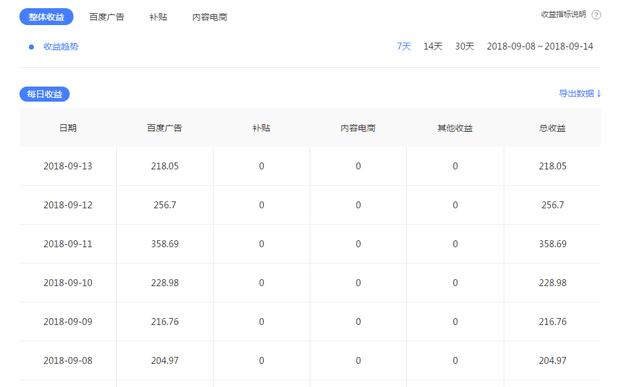The image size is (640, 387).
Task: Click the 收益趋势 section label
Action: point(61,47)
